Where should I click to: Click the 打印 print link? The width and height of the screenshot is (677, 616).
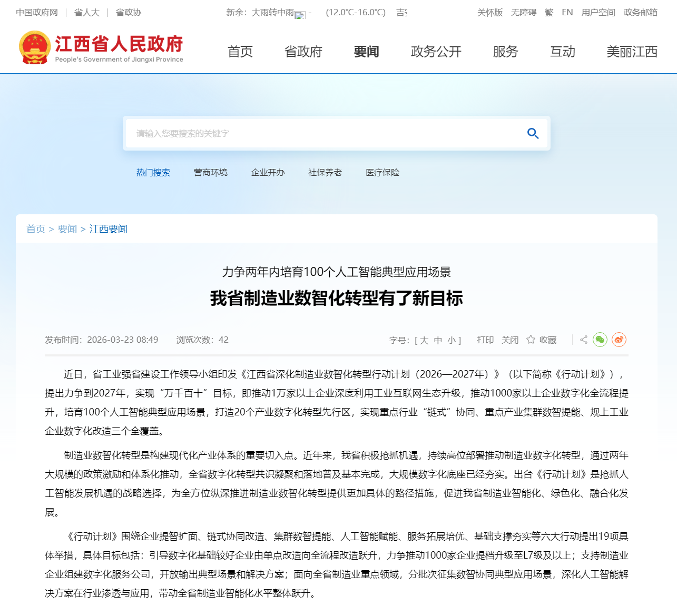click(485, 340)
